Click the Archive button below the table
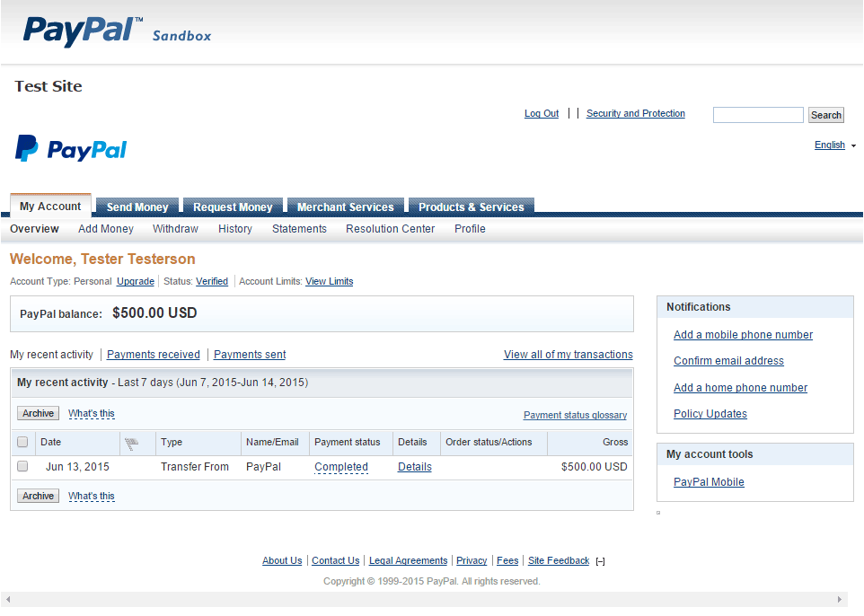 (38, 496)
